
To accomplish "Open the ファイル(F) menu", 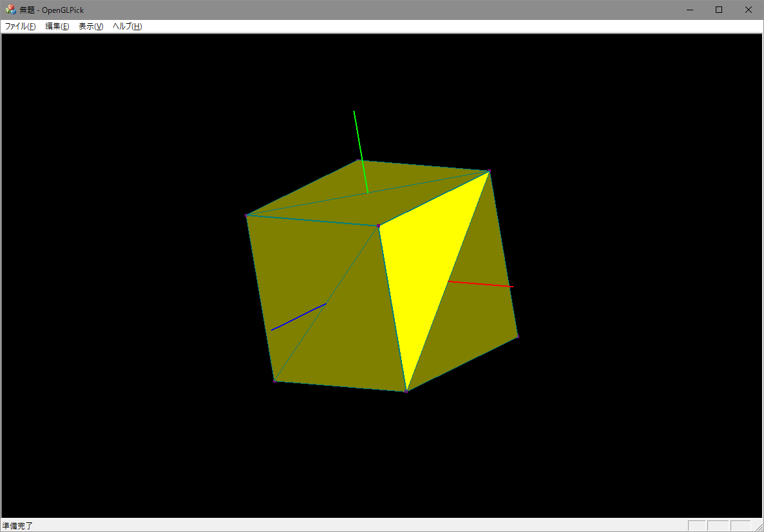I will [x=20, y=26].
